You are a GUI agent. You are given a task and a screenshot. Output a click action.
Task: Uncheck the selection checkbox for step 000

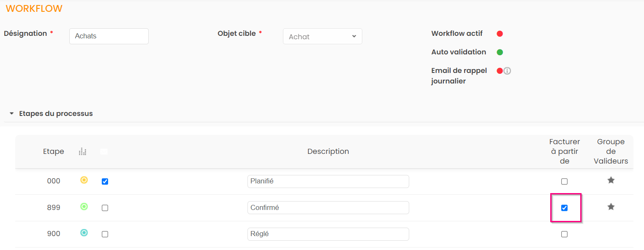coord(105,182)
